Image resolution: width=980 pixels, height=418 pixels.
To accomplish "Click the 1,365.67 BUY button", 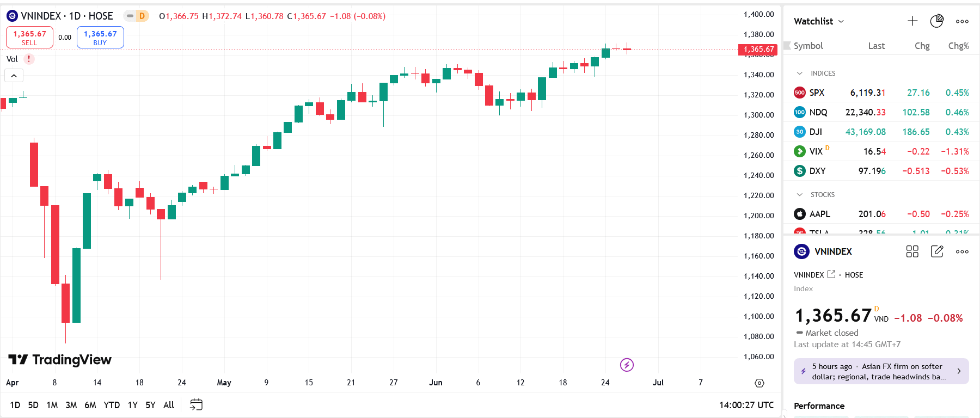I will [100, 38].
